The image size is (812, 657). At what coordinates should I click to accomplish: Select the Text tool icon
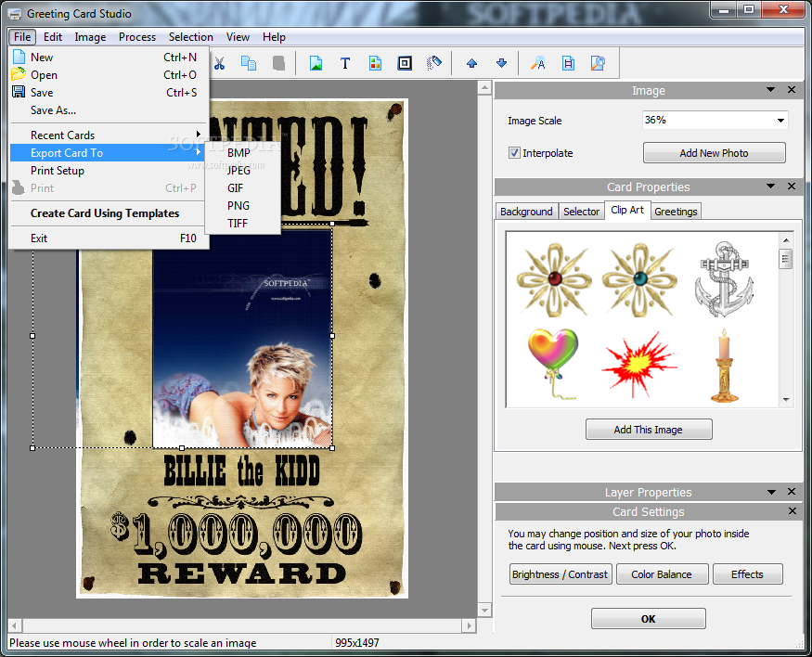(345, 63)
